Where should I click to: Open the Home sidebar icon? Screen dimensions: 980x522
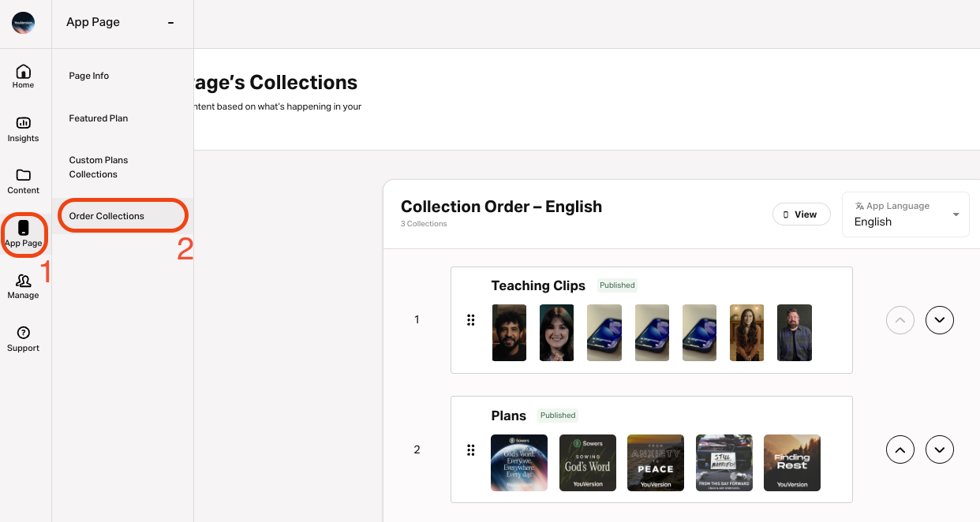23,72
